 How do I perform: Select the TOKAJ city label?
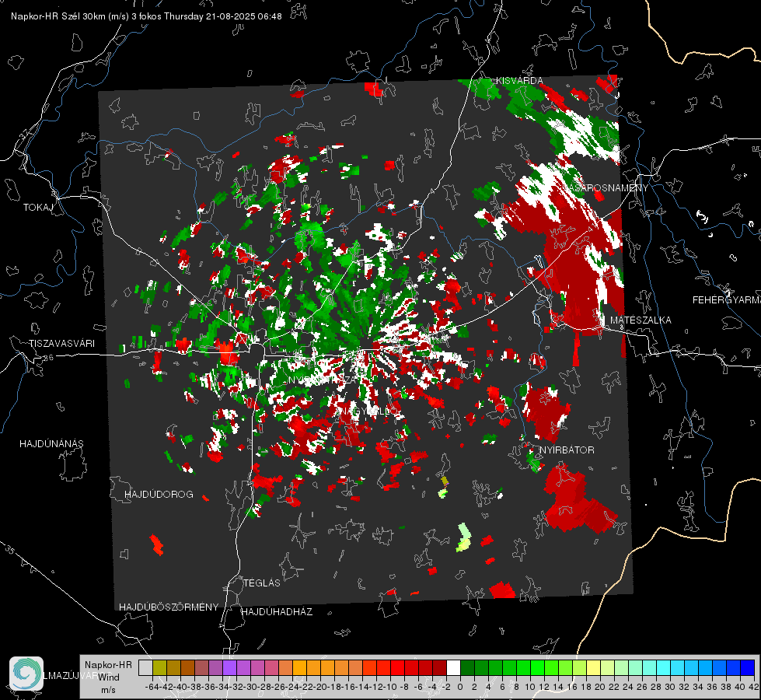[x=38, y=208]
